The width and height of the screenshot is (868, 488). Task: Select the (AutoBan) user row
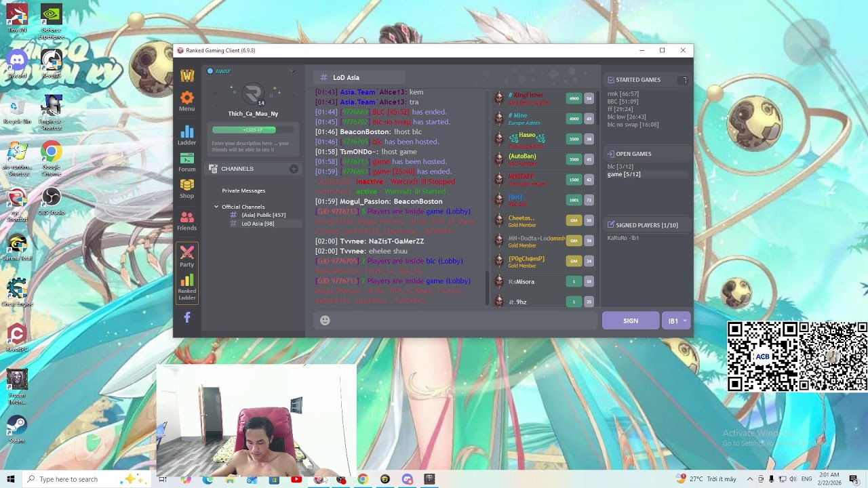[x=543, y=159]
